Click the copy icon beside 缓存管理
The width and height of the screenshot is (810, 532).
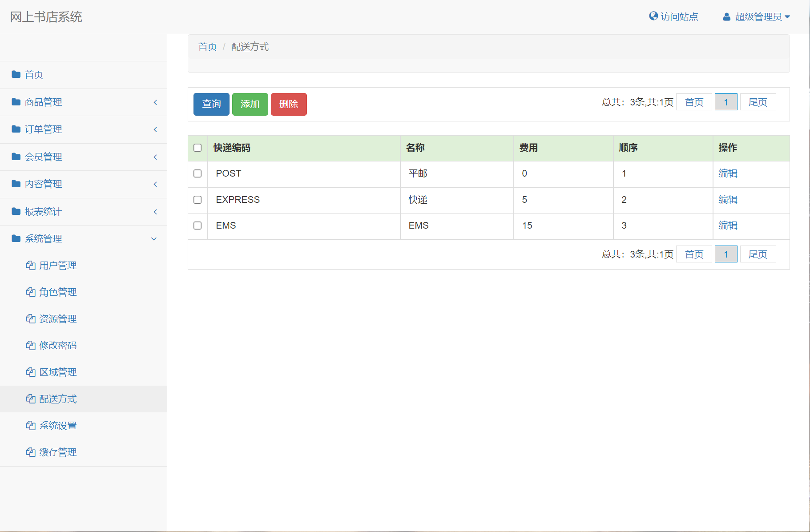(31, 452)
